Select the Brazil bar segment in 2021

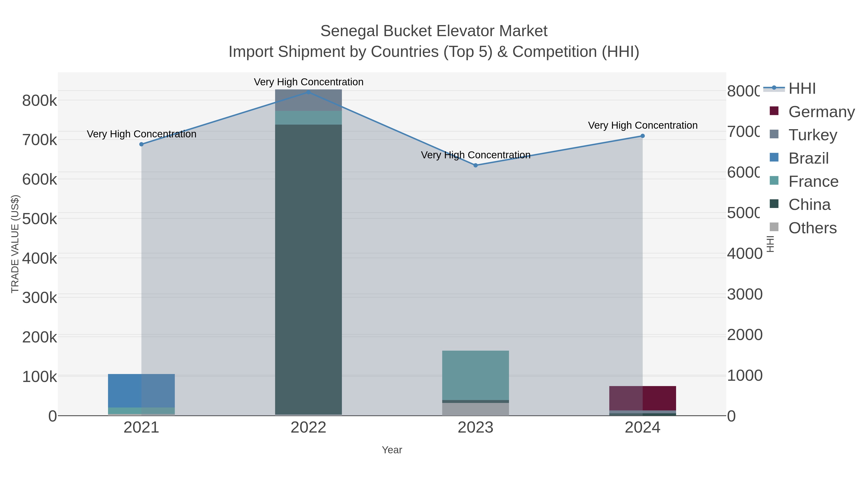click(x=142, y=391)
